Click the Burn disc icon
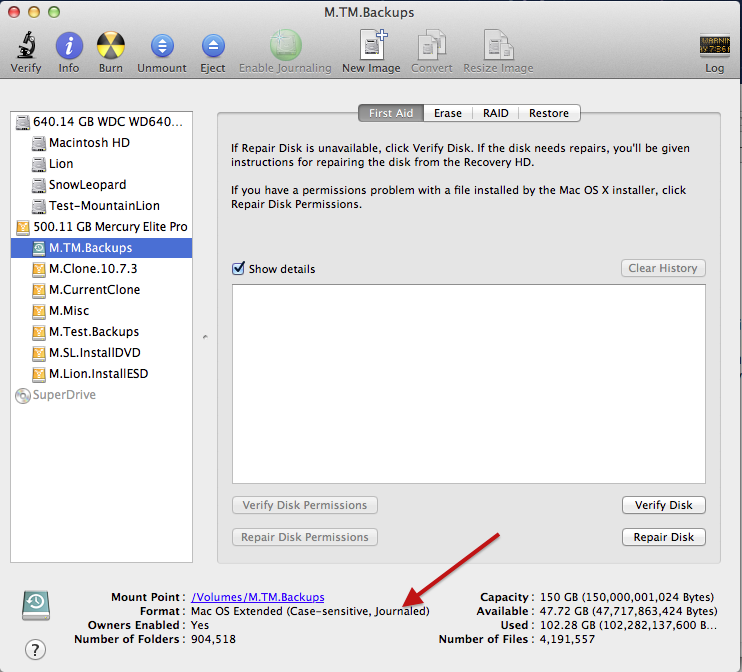742x672 pixels. (x=111, y=45)
